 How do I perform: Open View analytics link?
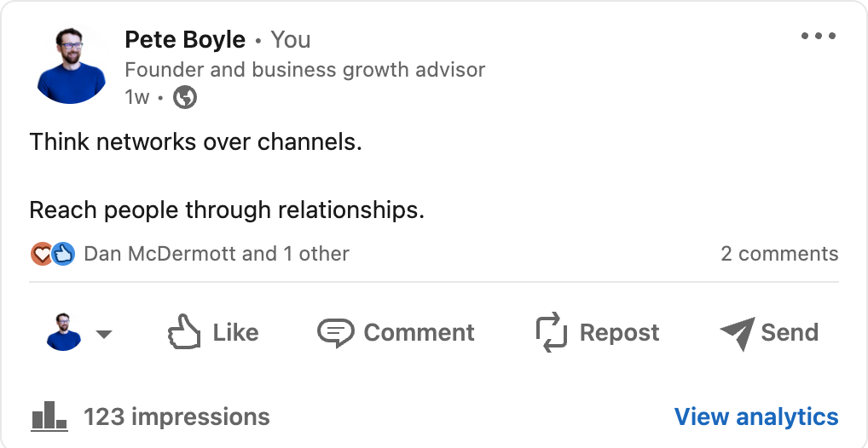click(756, 416)
